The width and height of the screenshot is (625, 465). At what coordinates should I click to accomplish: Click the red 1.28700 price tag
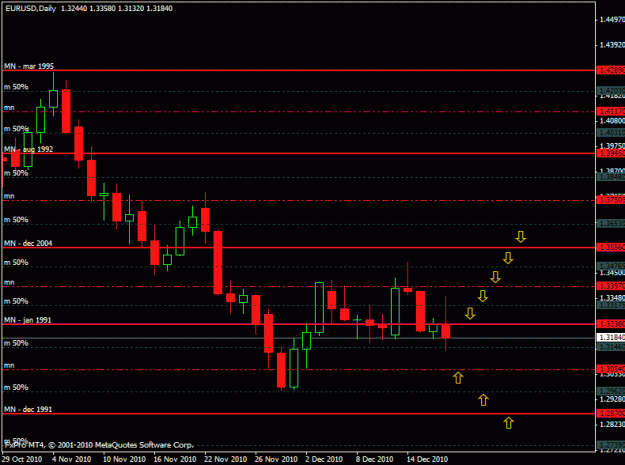tap(611, 414)
